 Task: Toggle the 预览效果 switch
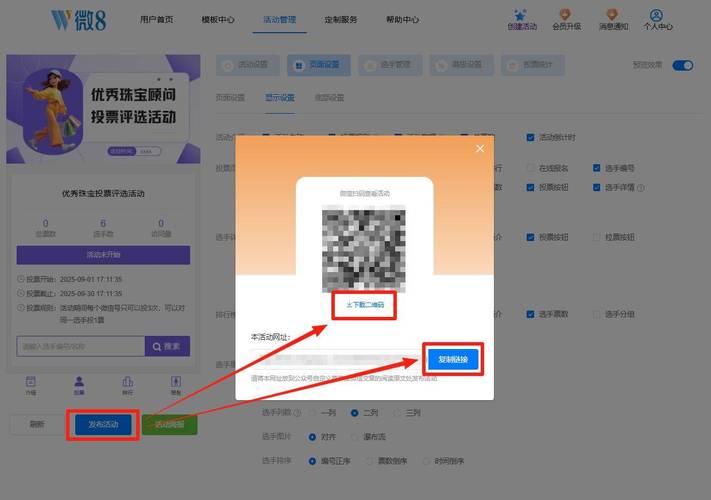pos(683,65)
